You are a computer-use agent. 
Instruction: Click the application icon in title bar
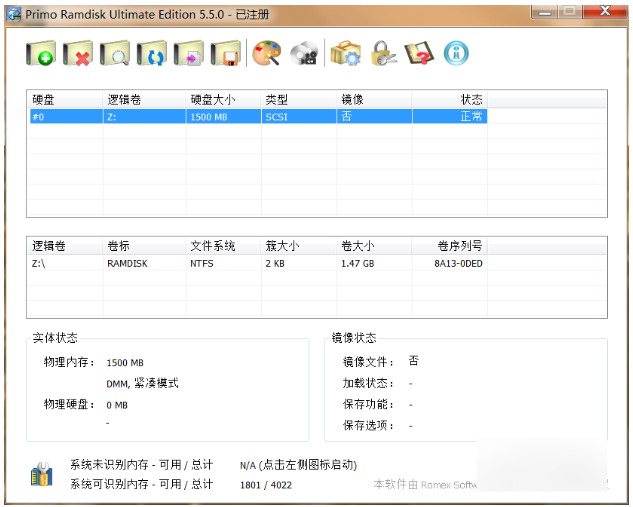pyautogui.click(x=14, y=15)
